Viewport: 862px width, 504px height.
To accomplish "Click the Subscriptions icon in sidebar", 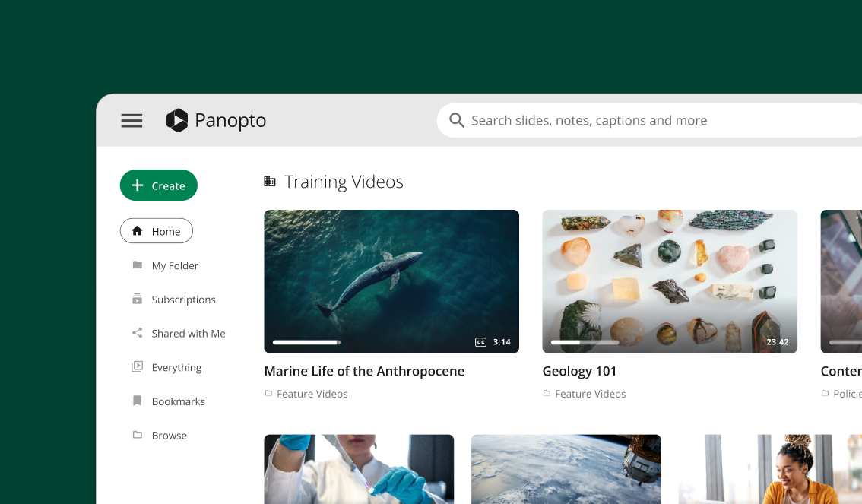I will pos(137,300).
